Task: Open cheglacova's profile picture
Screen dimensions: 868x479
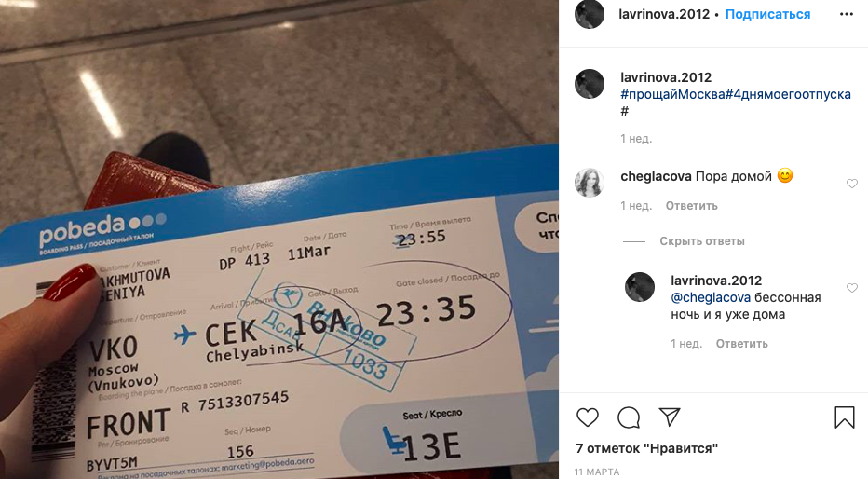Action: pyautogui.click(x=589, y=183)
